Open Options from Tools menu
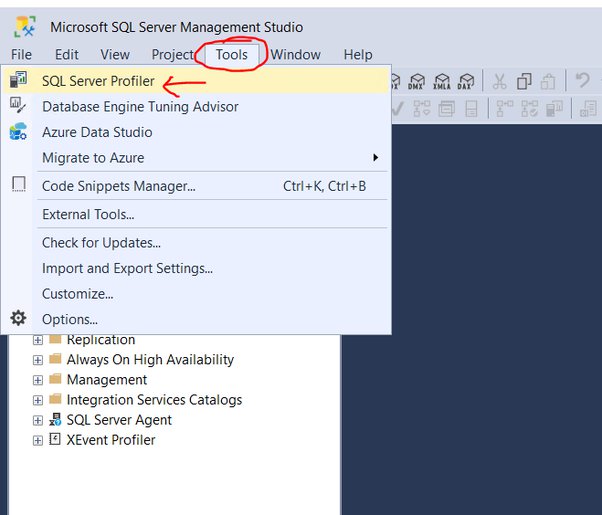Screen dimensions: 602x515 point(196,319)
